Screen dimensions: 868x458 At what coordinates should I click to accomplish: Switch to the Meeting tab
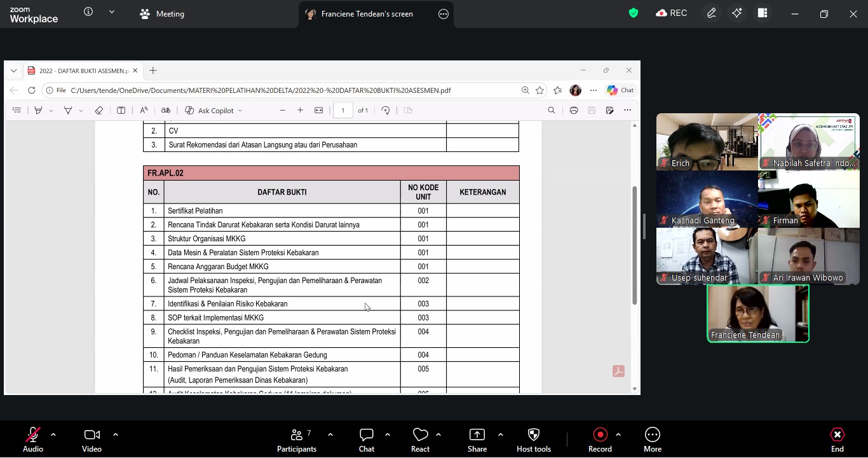(162, 13)
